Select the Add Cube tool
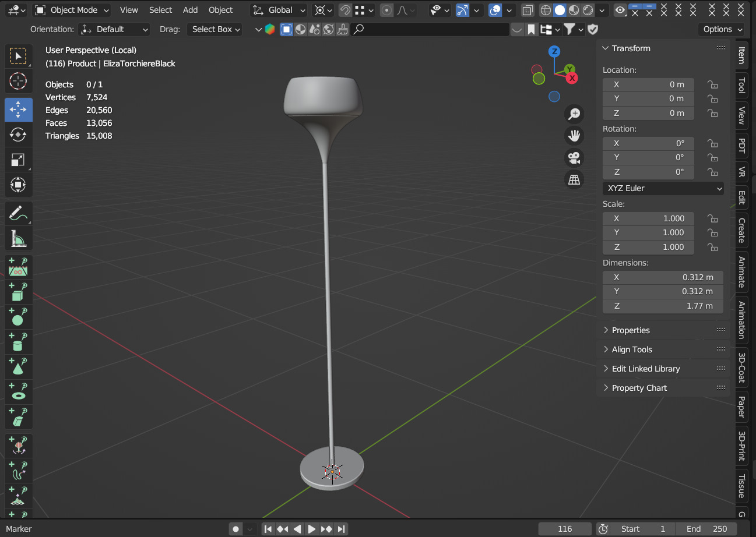This screenshot has width=756, height=537. (x=18, y=292)
